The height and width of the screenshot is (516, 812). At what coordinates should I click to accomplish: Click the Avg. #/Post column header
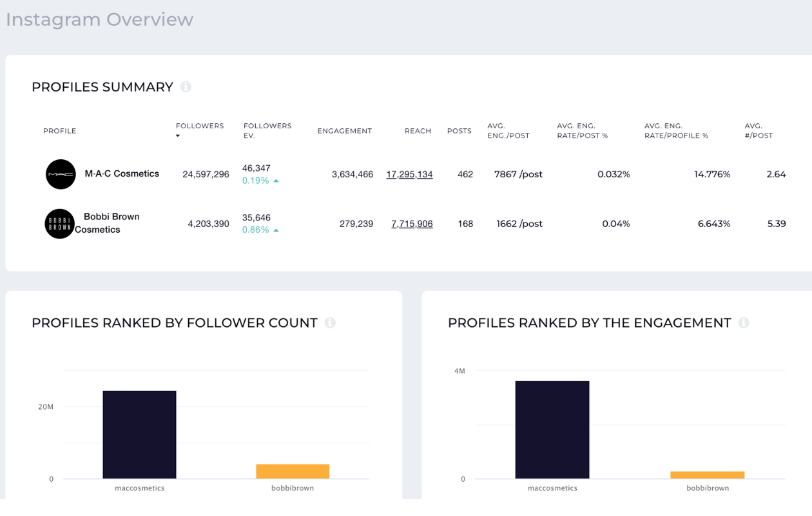(759, 131)
